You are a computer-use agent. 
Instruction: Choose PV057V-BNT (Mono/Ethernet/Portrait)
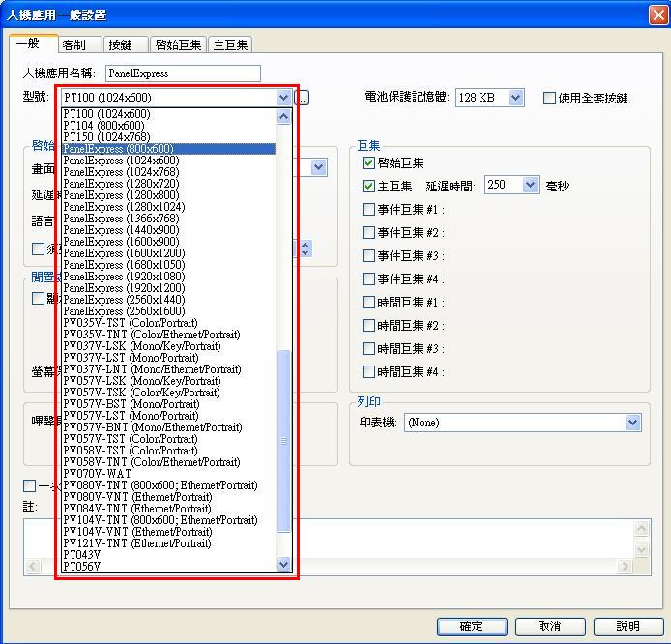coord(169,427)
